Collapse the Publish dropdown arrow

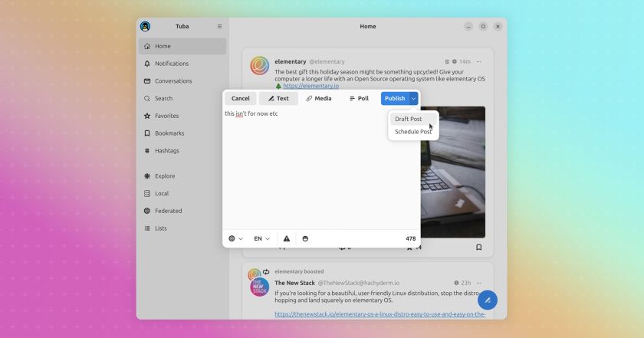pyautogui.click(x=413, y=99)
